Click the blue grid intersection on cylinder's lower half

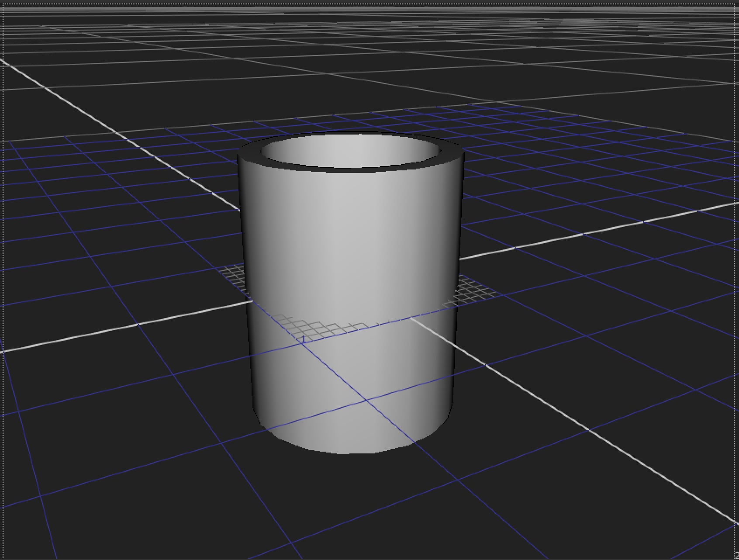click(x=367, y=400)
